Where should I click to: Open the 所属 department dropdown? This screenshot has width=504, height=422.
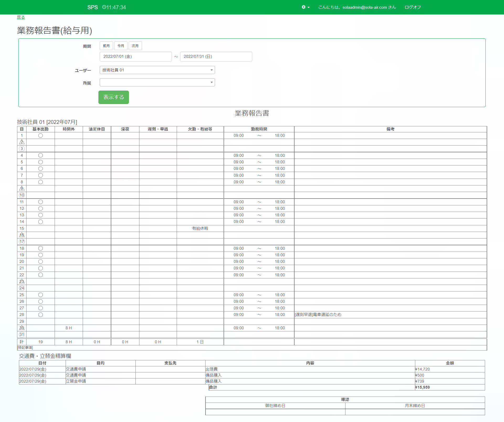click(x=157, y=82)
